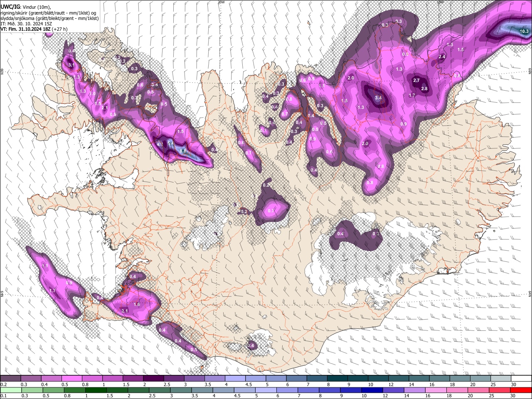Click the 3.4 precipitation maximum label
The width and height of the screenshot is (532, 399).
(378, 98)
